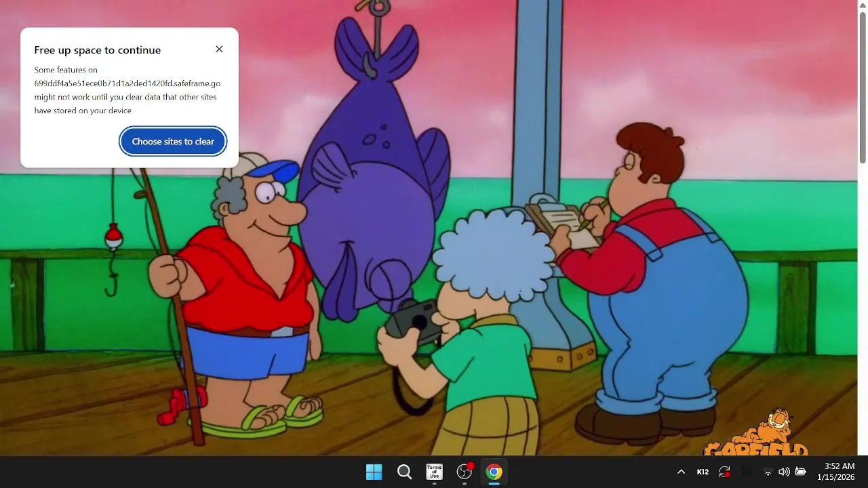868x488 pixels.
Task: Click the safeframe site address text
Action: point(127,83)
